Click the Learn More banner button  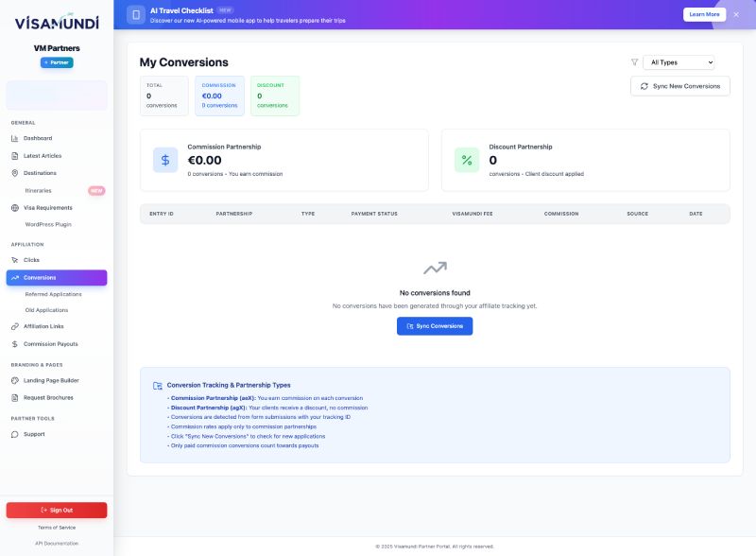click(x=704, y=15)
